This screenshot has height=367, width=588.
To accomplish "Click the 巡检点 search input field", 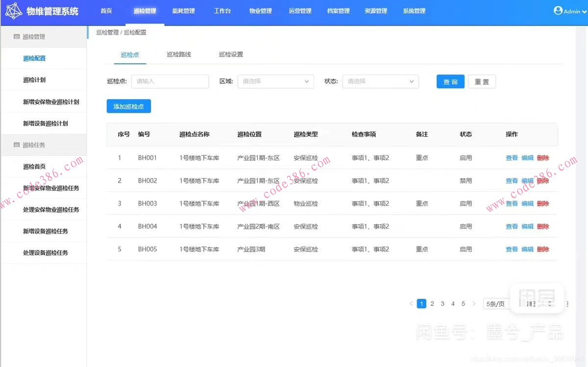I will [170, 81].
